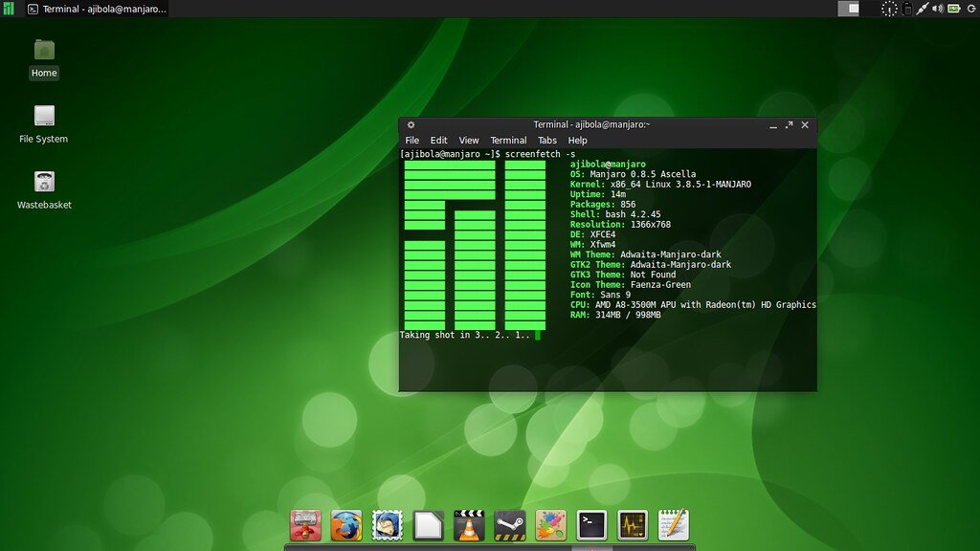Open the Manjaro applications menu

(x=9, y=9)
